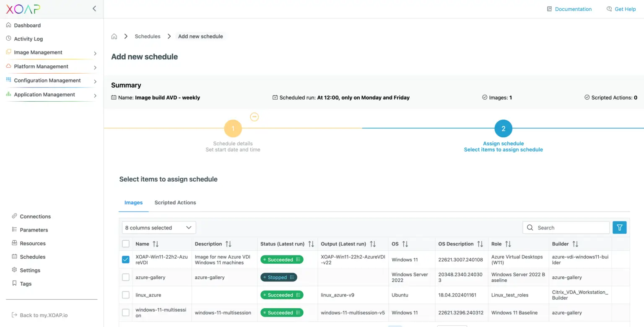Click the breadcrumb home icon
Screen dimensions: 644x327
114,36
